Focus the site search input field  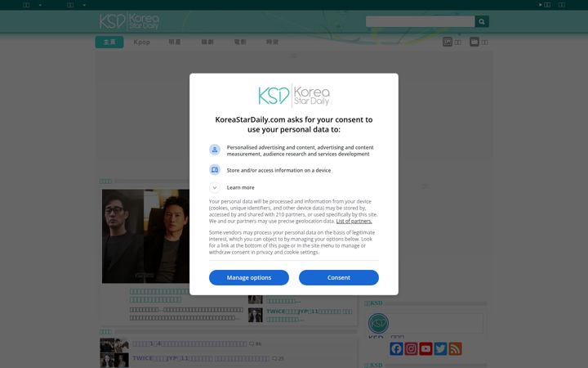point(420,21)
